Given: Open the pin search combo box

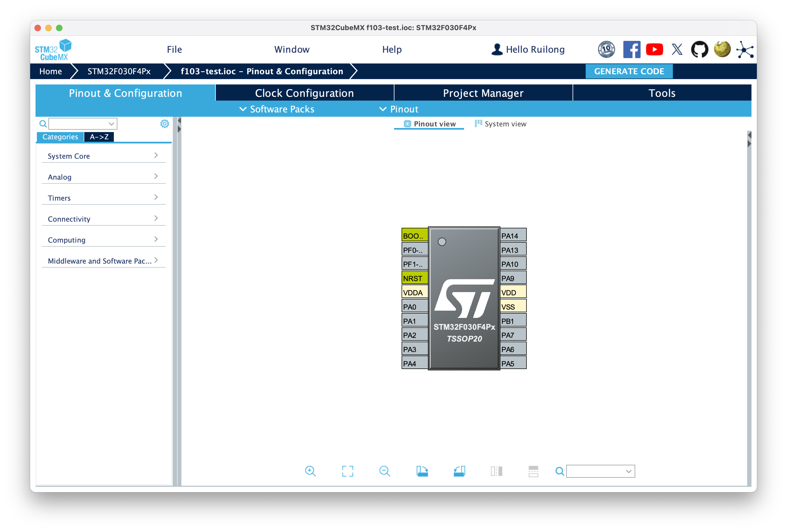Looking at the screenshot, I should tap(601, 471).
